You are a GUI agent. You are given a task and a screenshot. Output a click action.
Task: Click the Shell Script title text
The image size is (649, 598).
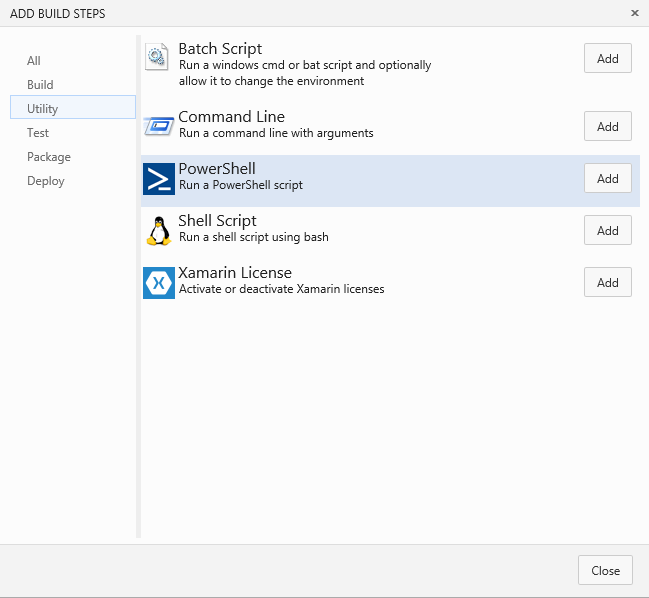(x=217, y=221)
